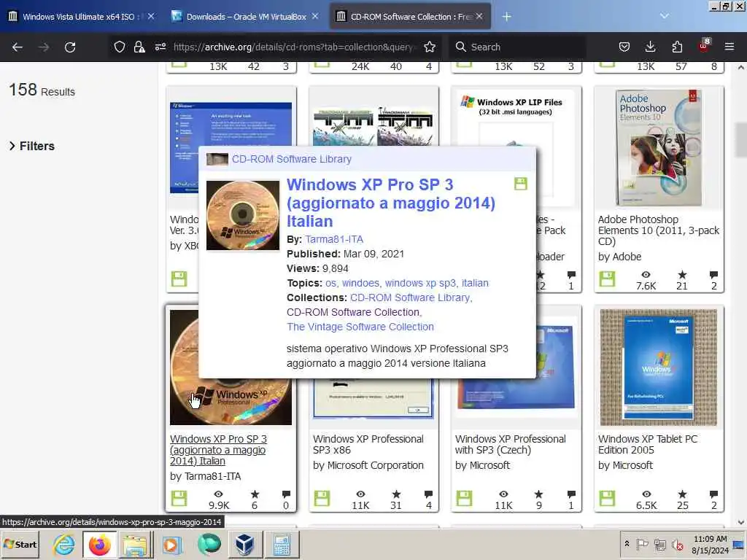
Task: Open the Calculator taskbar icon
Action: point(282,545)
